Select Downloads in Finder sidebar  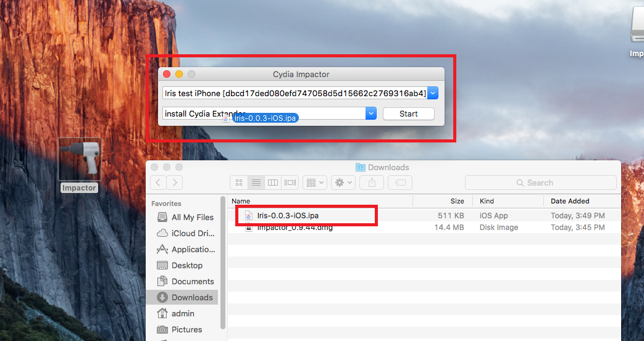coord(182,297)
